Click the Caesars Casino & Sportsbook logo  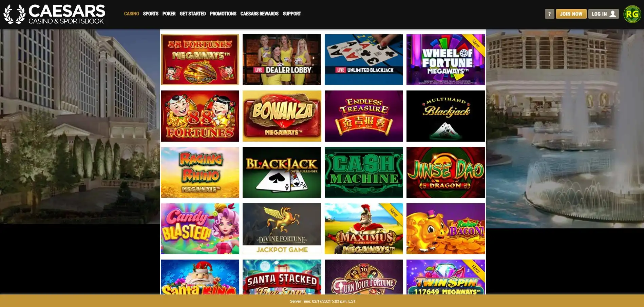[54, 14]
